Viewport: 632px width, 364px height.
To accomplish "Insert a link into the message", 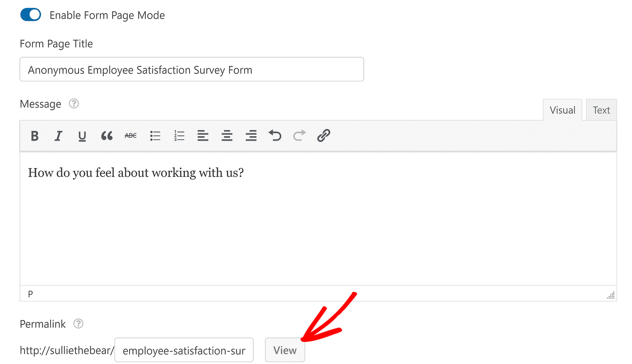I will [324, 135].
